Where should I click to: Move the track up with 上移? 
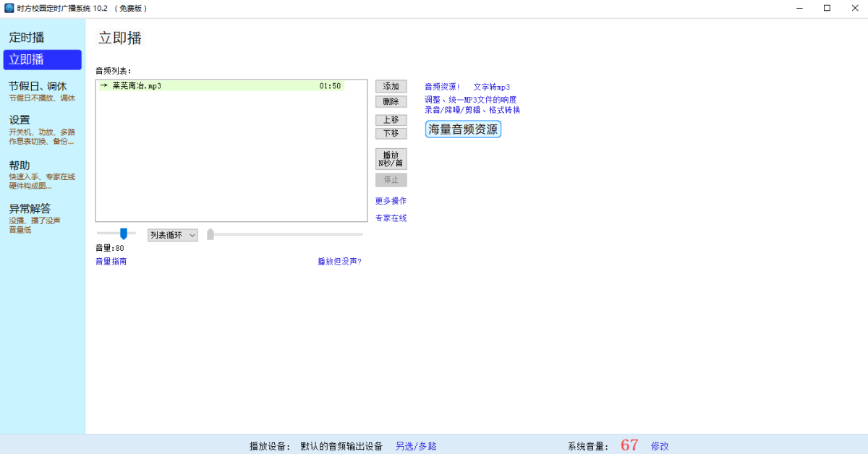pyautogui.click(x=391, y=120)
